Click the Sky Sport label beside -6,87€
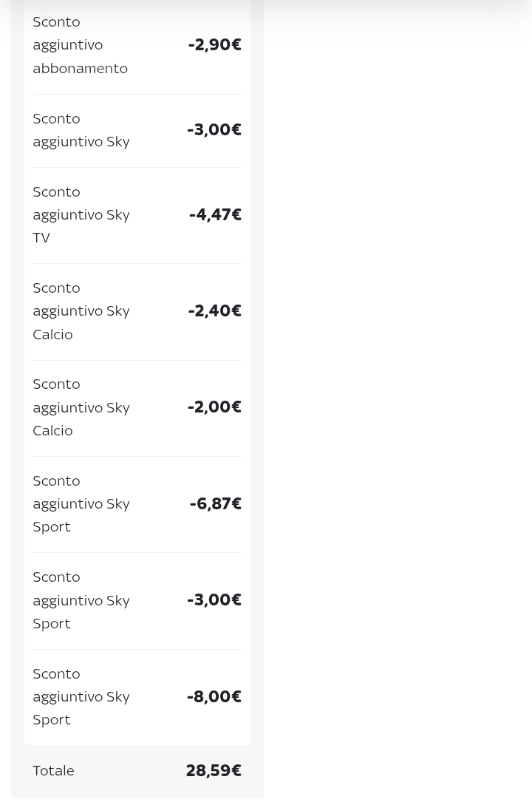This screenshot has width=532, height=805. pos(81,503)
